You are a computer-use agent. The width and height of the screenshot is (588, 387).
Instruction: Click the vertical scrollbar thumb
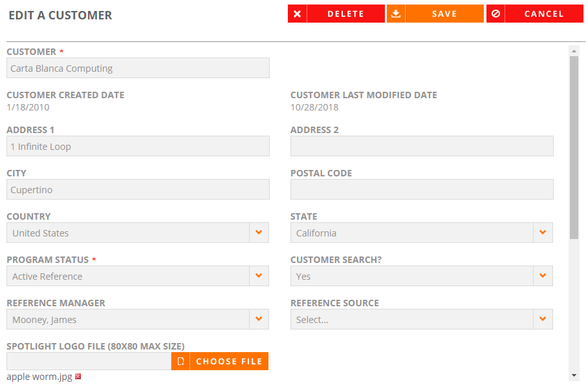click(x=574, y=147)
